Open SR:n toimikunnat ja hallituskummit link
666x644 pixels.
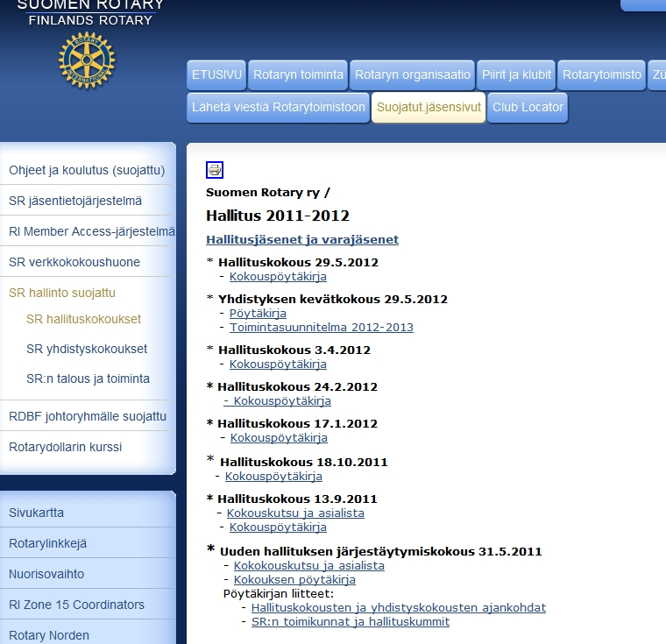351,622
